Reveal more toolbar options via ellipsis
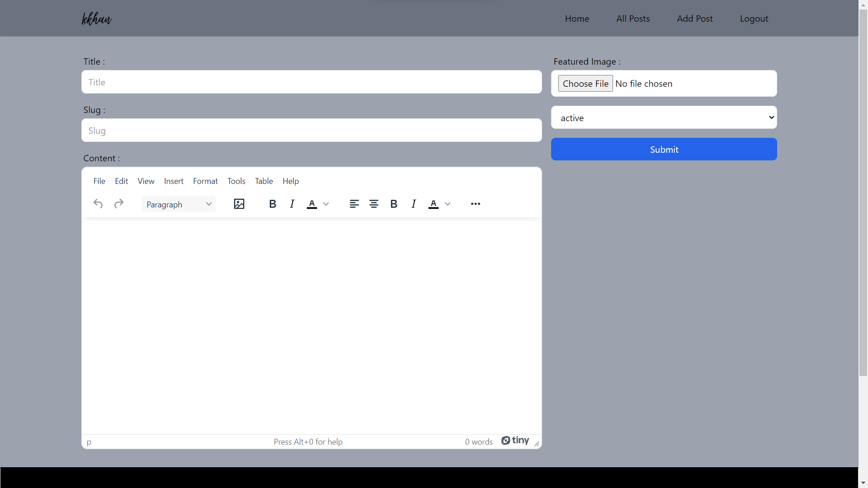Image resolution: width=868 pixels, height=488 pixels. [x=476, y=204]
